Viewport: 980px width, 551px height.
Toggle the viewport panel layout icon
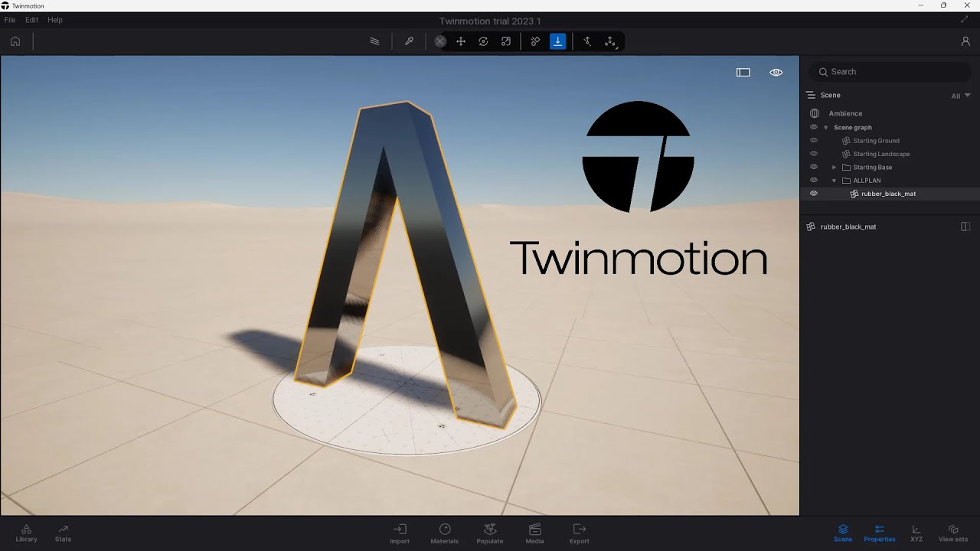pyautogui.click(x=743, y=72)
